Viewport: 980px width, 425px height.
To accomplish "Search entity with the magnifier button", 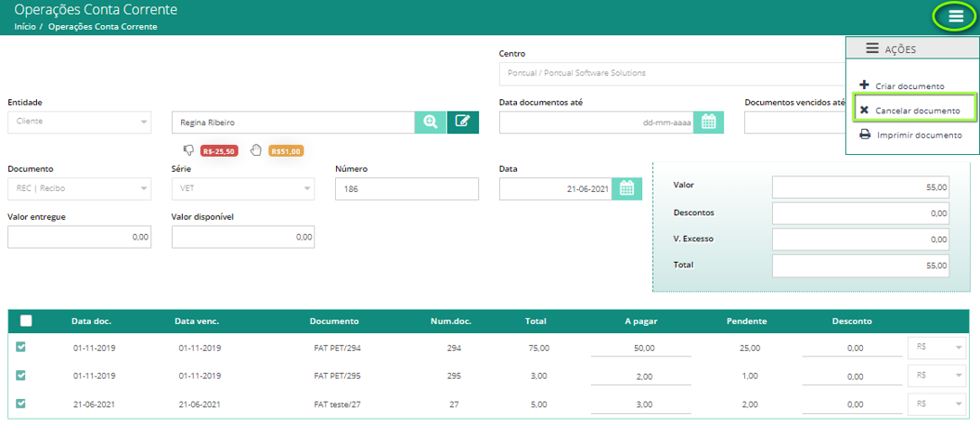I will pyautogui.click(x=430, y=122).
